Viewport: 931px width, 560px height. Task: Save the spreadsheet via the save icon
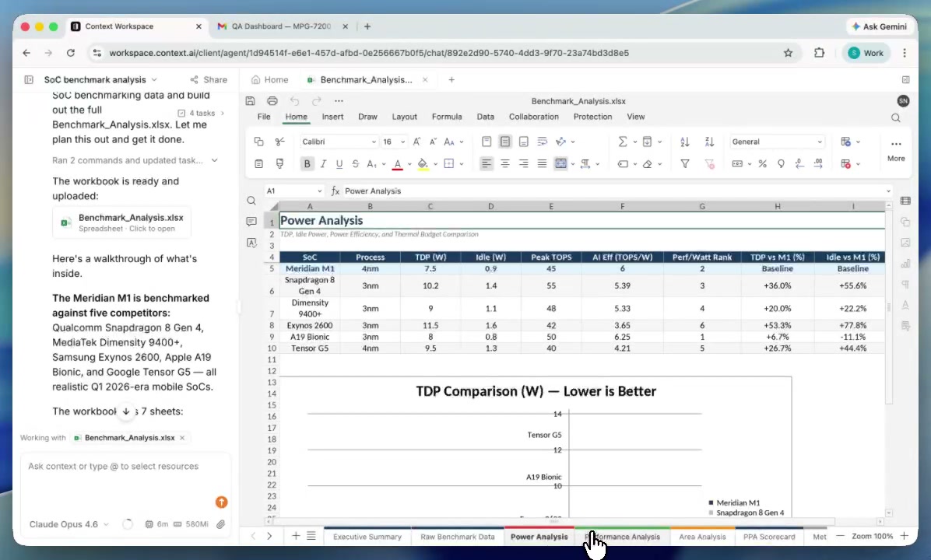[250, 101]
